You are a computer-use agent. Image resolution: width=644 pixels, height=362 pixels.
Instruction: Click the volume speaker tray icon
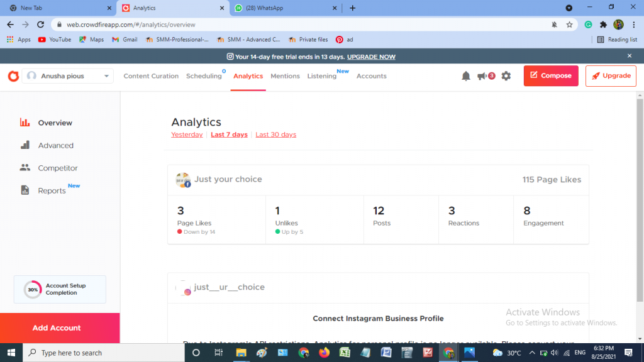555,353
